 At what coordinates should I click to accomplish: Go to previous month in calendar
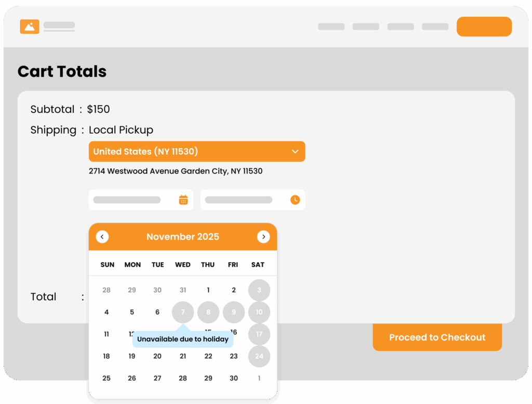(102, 237)
